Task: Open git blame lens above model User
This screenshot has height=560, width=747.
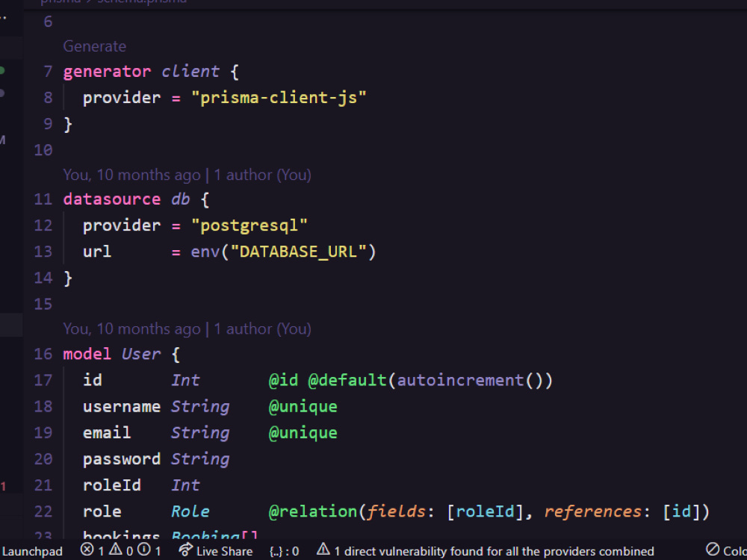Action: [187, 329]
